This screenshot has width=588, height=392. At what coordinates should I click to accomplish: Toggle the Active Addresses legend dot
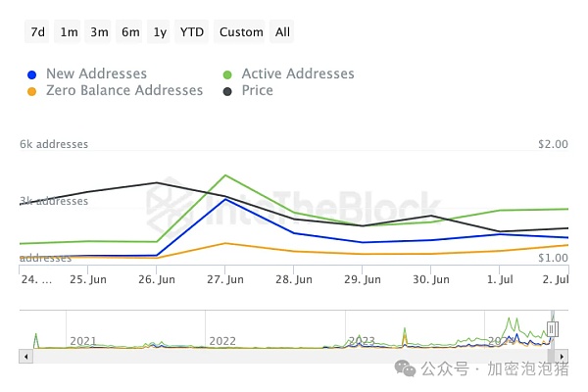[228, 73]
